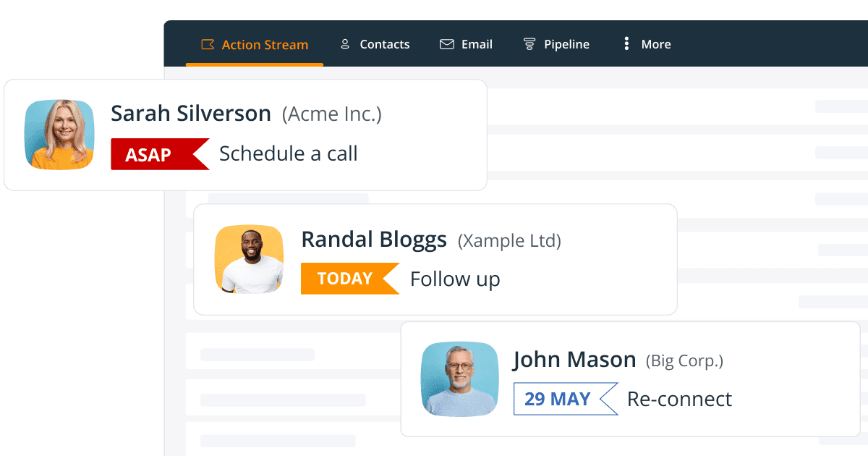
Task: Click the Contacts person icon
Action: (x=345, y=44)
